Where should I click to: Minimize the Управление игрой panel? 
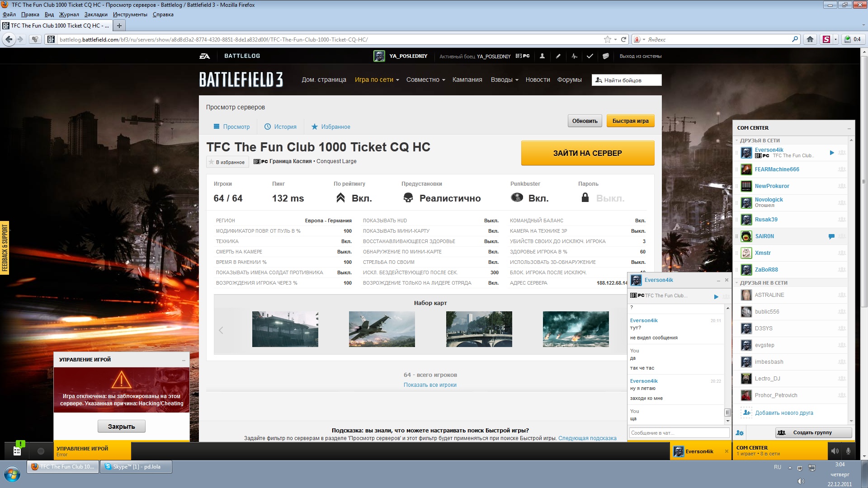[184, 360]
